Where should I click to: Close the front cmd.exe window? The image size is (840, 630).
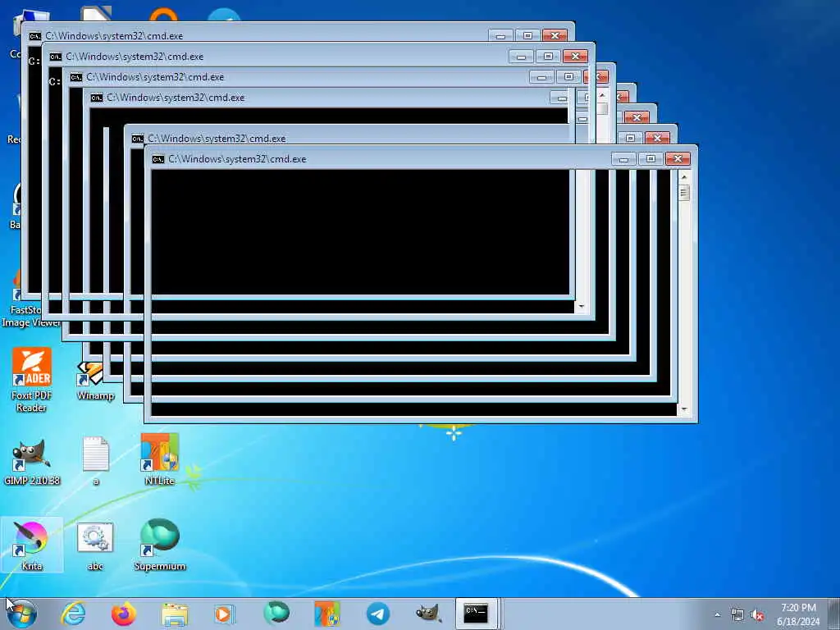(678, 159)
